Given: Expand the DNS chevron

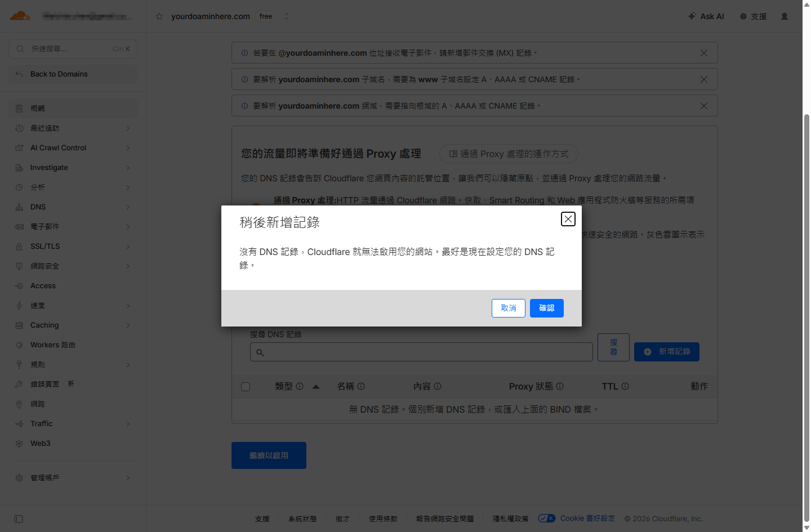Looking at the screenshot, I should pyautogui.click(x=128, y=207).
